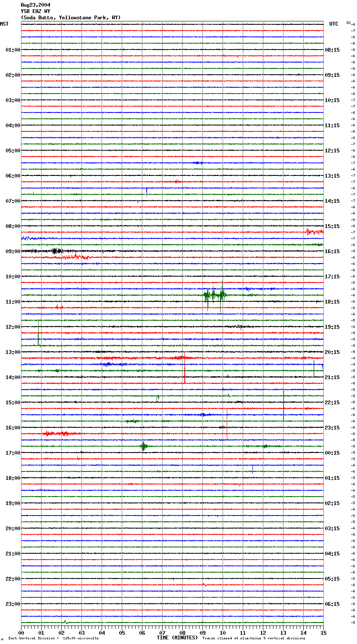The height and width of the screenshot is (644, 357).
Task: Click the 10:15 UTC time label
Action: tap(332, 100)
